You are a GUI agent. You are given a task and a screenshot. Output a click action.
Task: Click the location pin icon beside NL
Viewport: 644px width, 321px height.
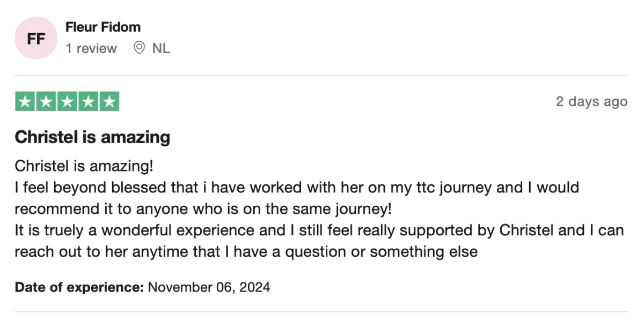pyautogui.click(x=139, y=48)
